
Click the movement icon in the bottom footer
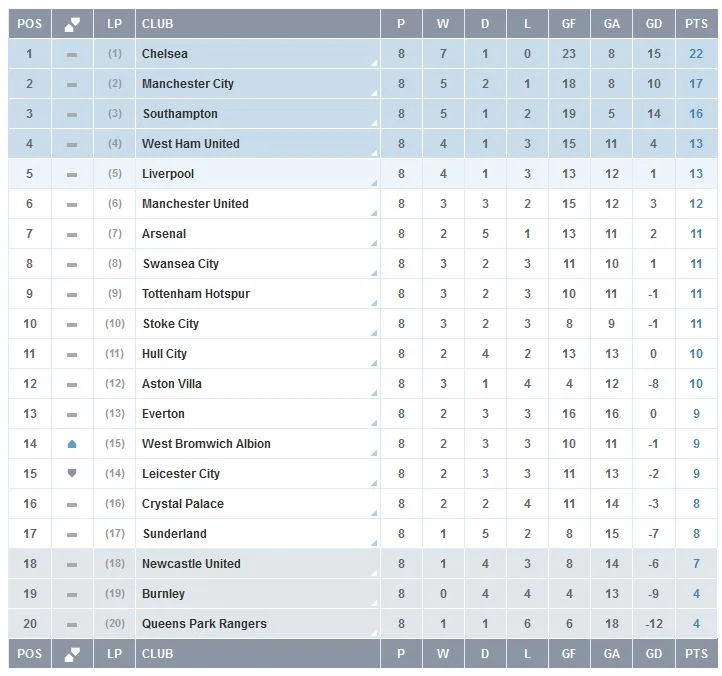(x=72, y=654)
